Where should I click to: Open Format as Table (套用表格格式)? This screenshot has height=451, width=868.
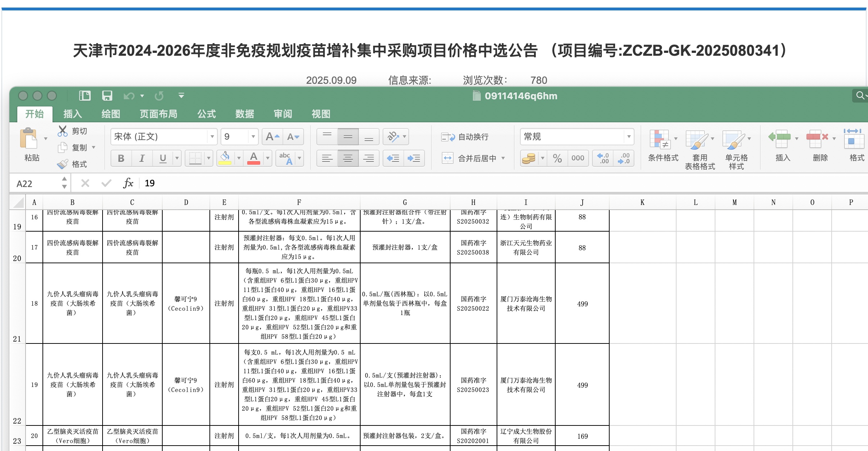(700, 150)
